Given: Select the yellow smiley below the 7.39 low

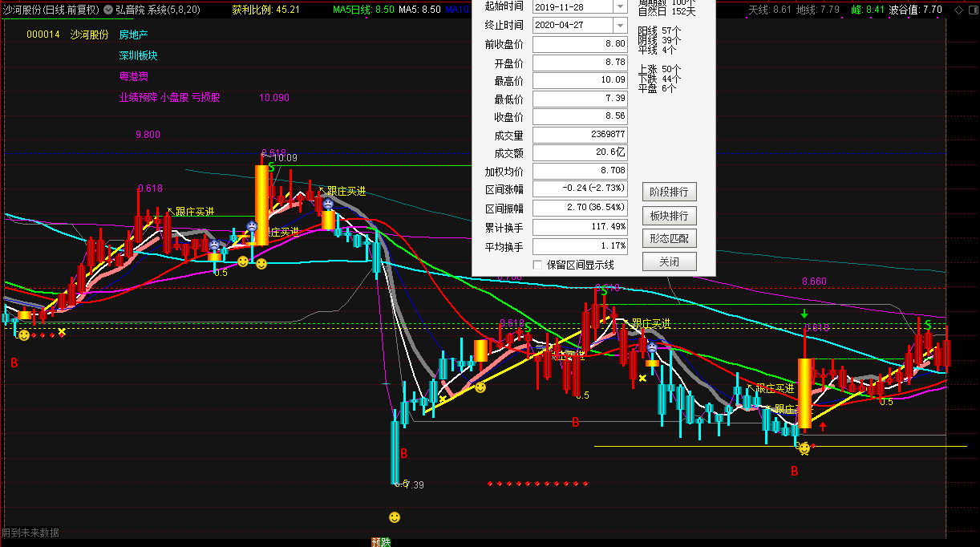Looking at the screenshot, I should (394, 517).
